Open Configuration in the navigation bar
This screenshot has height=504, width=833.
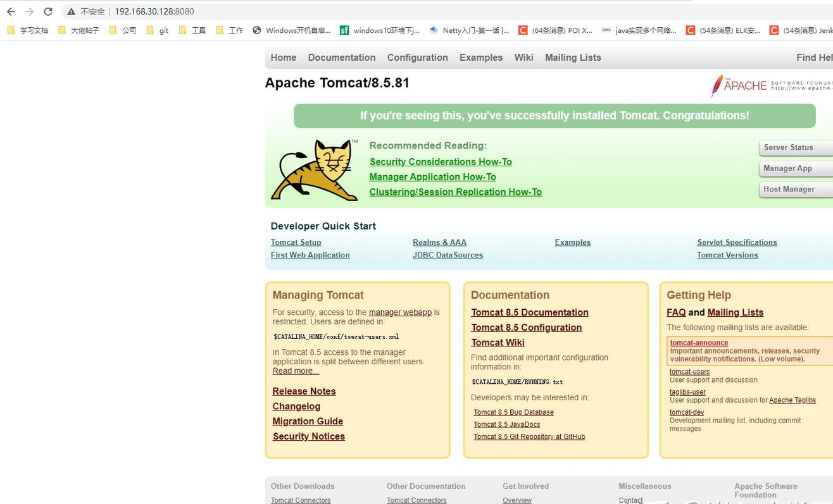(418, 58)
